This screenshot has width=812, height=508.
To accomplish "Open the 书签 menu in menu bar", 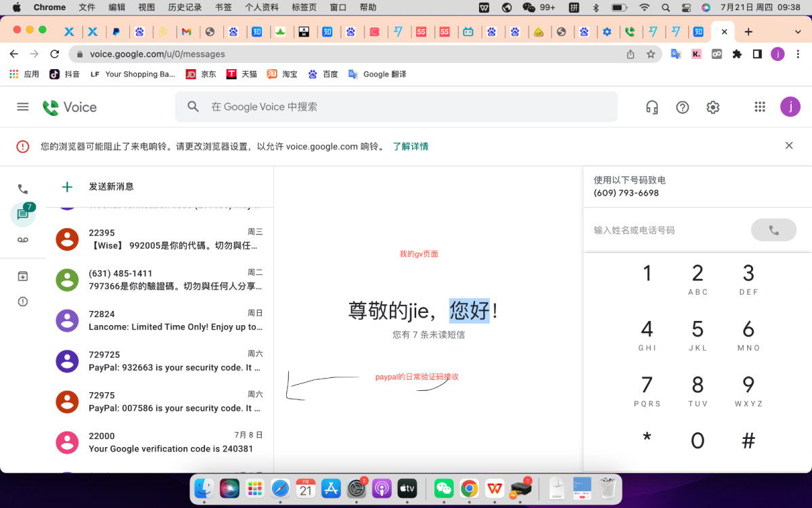I will 223,7.
